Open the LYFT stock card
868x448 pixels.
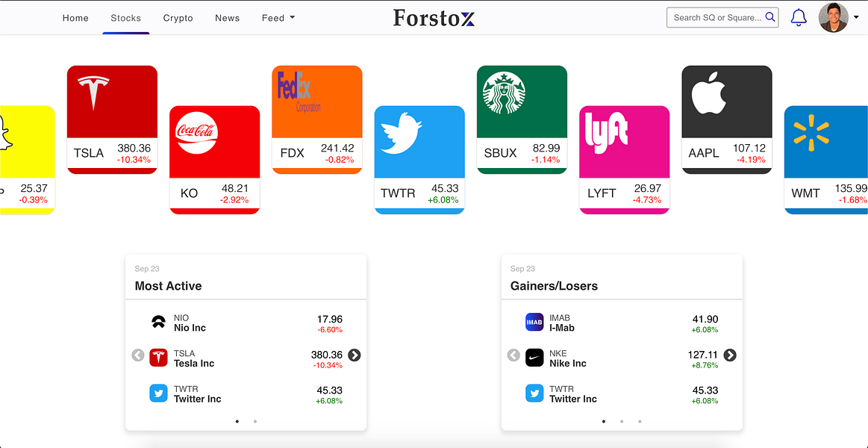[x=624, y=160]
